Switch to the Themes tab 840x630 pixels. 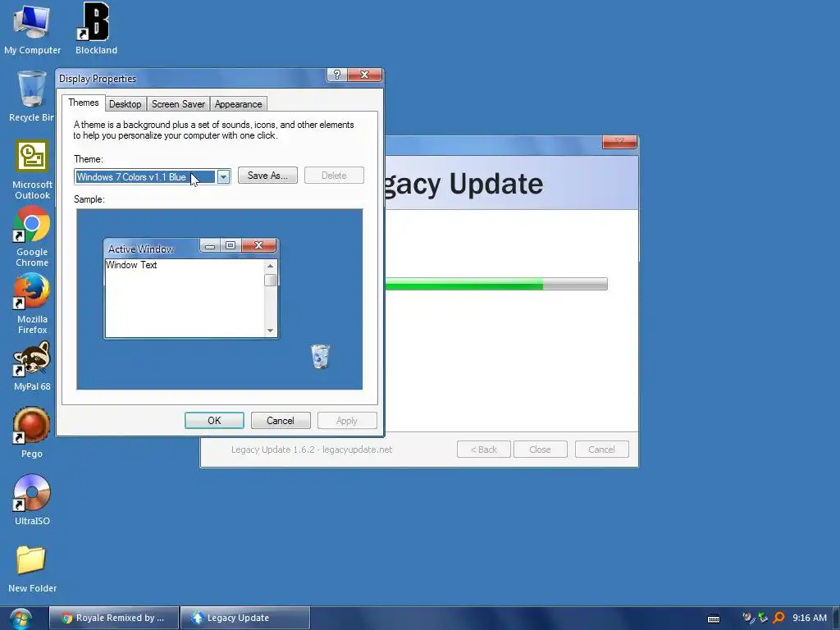pyautogui.click(x=84, y=103)
